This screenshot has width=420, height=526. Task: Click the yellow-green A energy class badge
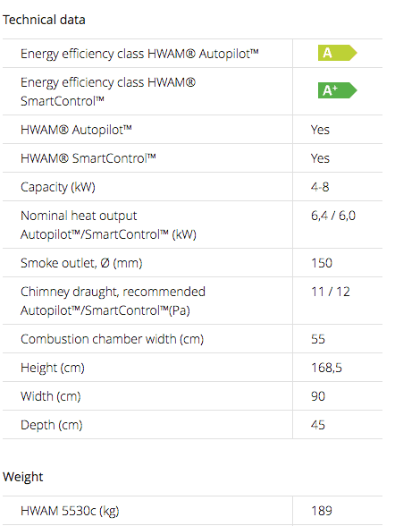[337, 53]
